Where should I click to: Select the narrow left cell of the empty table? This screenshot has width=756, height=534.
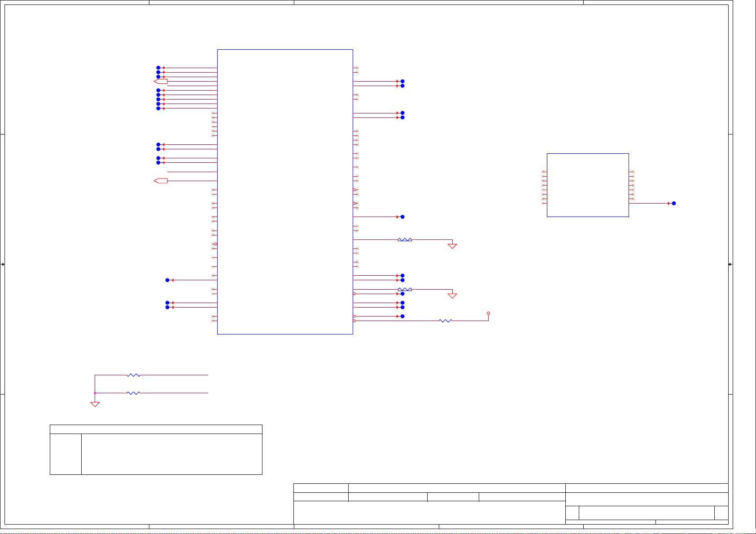pos(66,454)
